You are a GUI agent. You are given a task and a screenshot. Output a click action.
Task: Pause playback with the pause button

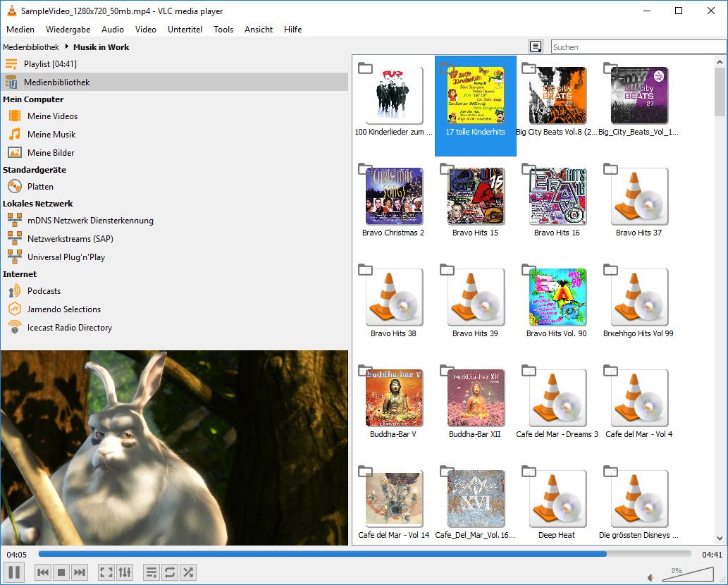click(14, 572)
